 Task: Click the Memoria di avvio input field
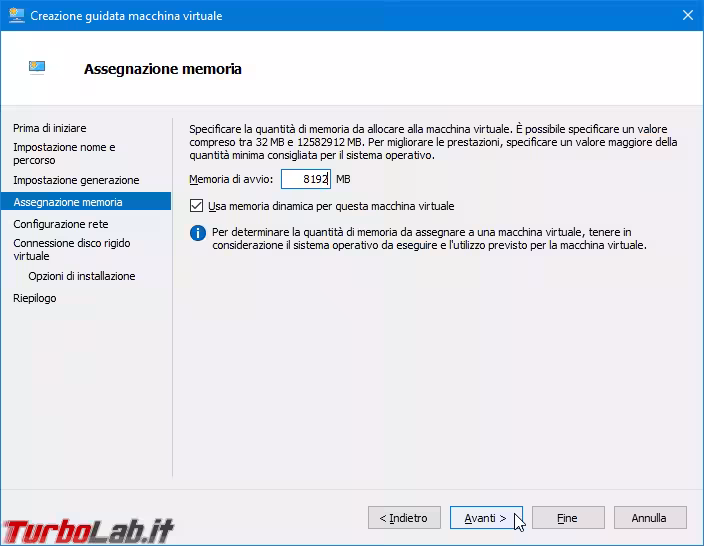click(305, 179)
